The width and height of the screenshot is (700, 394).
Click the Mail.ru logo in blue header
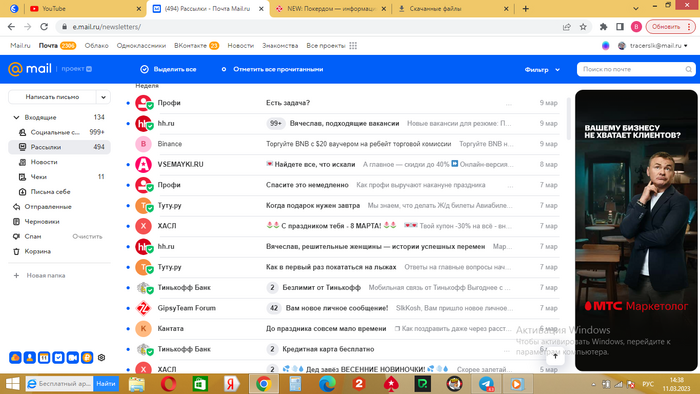coord(30,69)
